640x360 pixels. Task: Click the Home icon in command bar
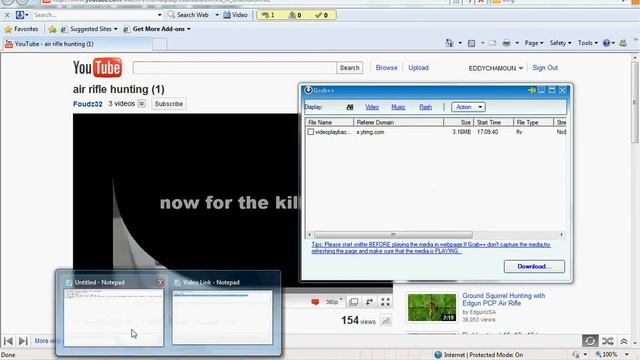(x=449, y=43)
